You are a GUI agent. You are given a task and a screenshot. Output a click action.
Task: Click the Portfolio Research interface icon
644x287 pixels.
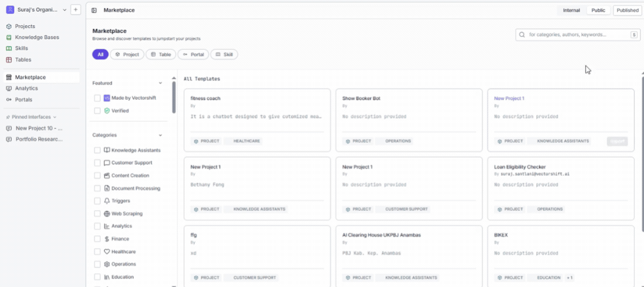pyautogui.click(x=9, y=139)
